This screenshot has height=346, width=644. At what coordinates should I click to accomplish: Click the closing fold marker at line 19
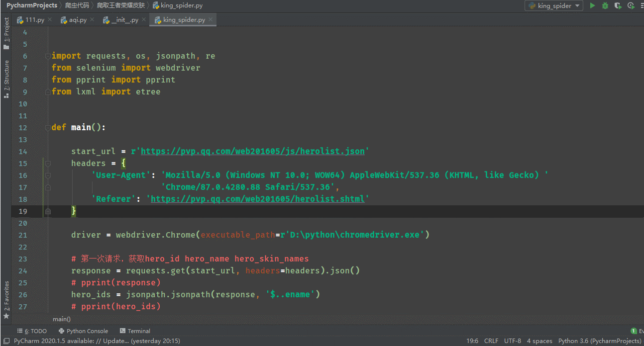click(48, 211)
